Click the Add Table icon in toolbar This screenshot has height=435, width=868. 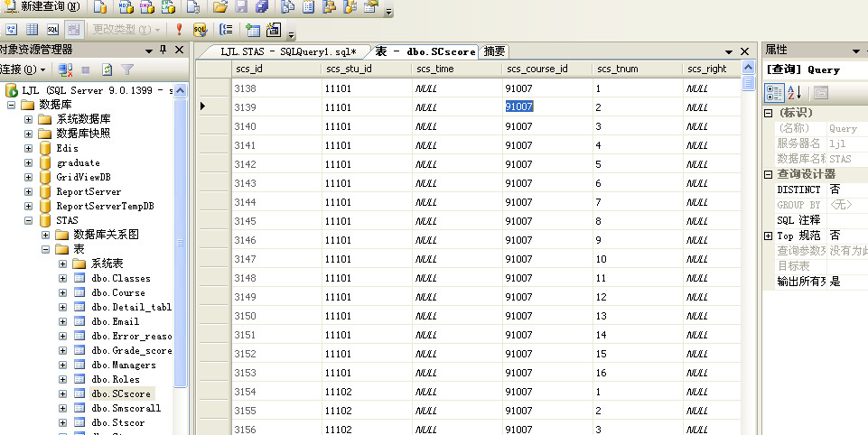253,30
